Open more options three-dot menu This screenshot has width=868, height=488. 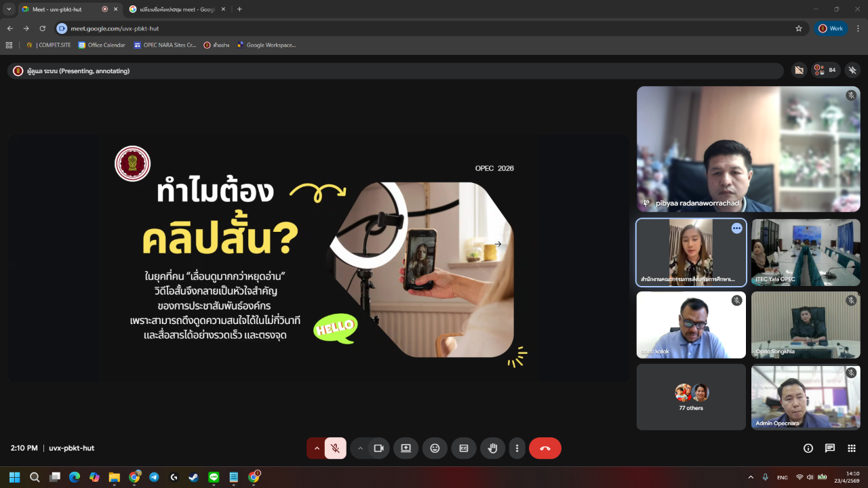(x=517, y=448)
